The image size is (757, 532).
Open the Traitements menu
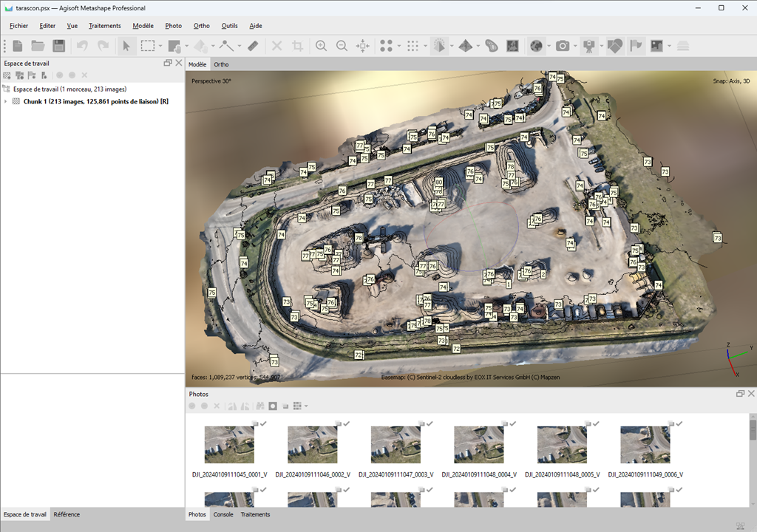[x=104, y=26]
